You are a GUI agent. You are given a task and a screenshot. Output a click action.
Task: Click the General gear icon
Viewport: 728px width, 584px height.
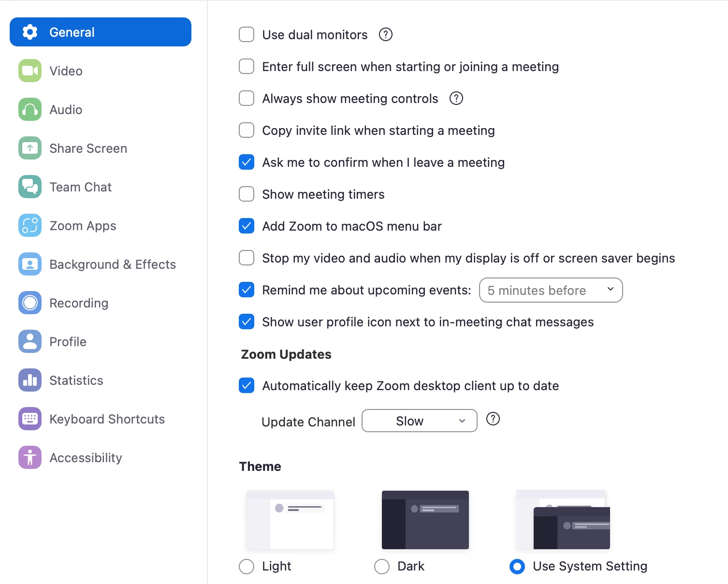(x=30, y=32)
